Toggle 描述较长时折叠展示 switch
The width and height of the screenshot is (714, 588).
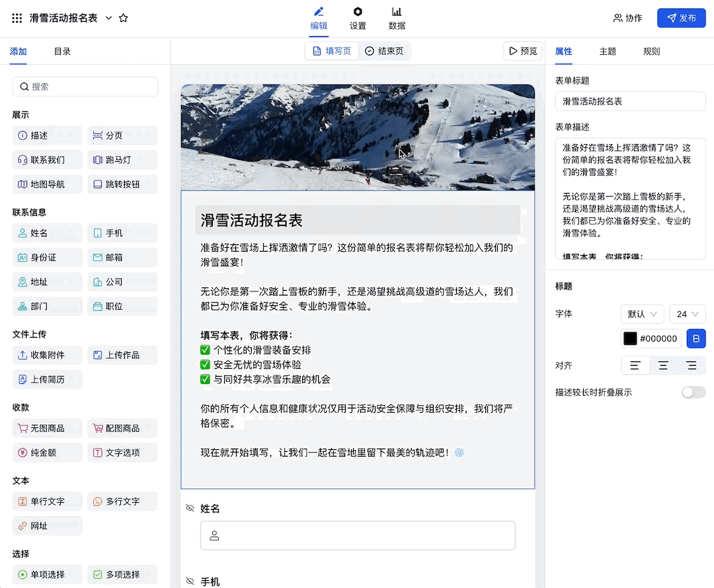click(693, 392)
